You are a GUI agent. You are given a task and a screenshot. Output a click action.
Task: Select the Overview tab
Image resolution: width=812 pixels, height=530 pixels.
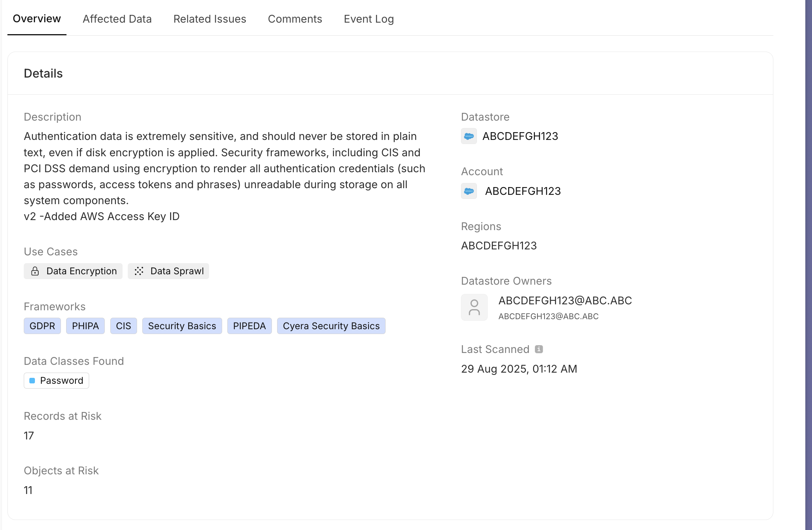[36, 19]
